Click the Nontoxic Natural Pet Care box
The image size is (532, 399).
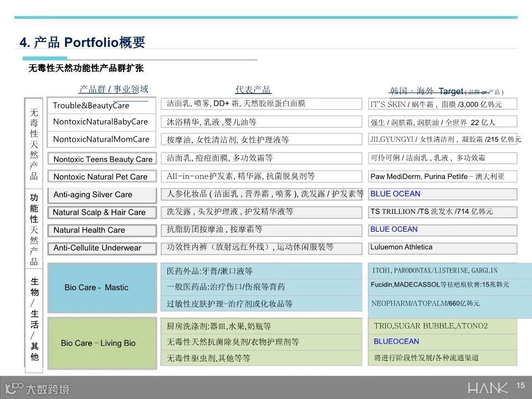tap(102, 176)
